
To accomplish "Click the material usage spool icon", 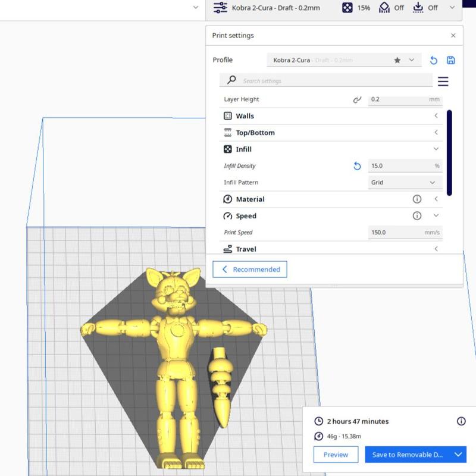I will 318,436.
